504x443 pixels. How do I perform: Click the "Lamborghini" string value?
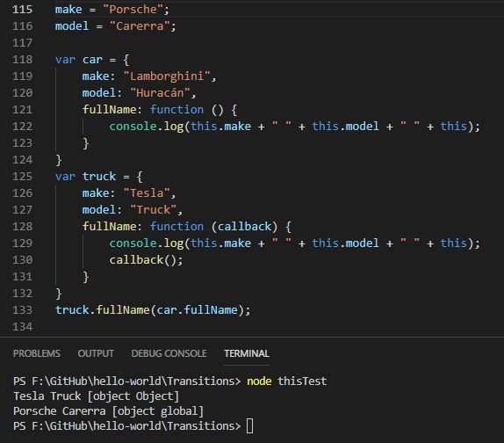(x=167, y=76)
